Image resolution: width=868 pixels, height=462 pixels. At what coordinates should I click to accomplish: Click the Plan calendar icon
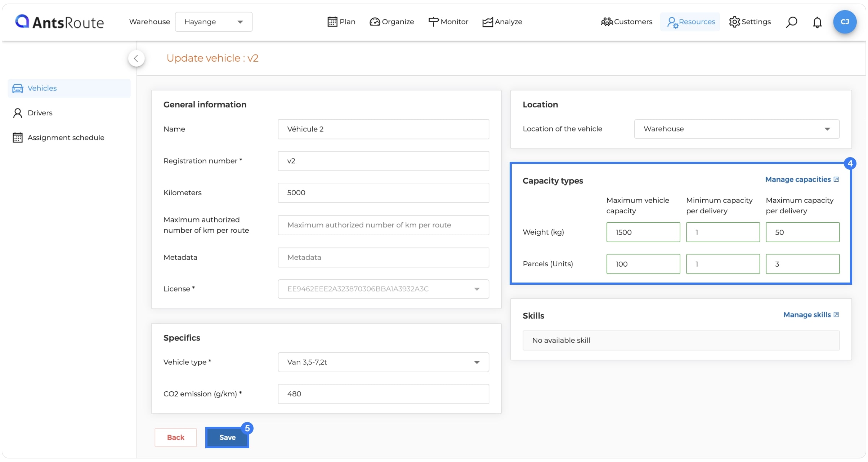332,22
